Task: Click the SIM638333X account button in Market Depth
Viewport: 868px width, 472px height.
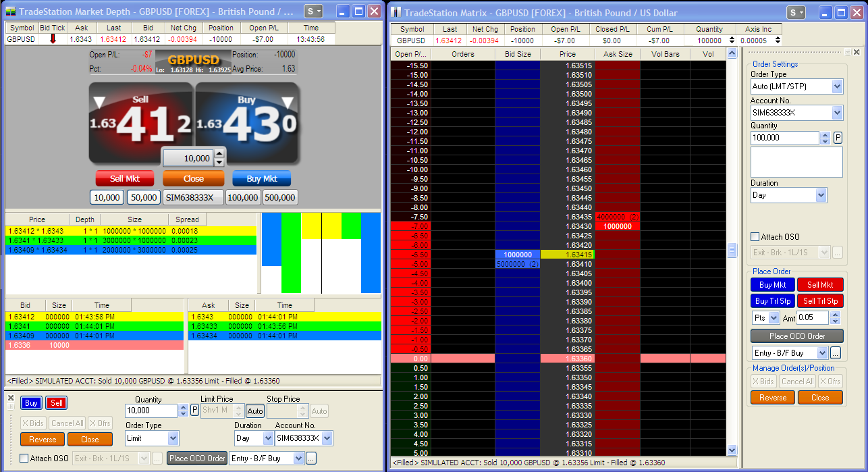Action: point(193,197)
